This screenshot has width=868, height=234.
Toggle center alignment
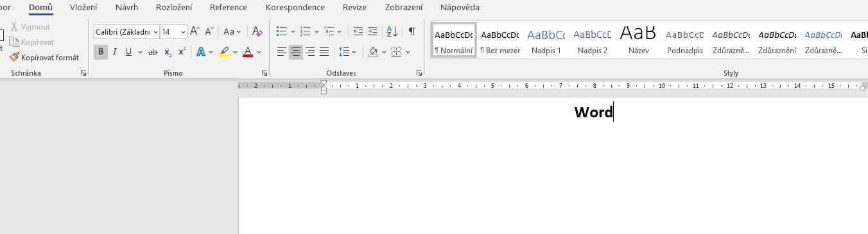pyautogui.click(x=296, y=52)
